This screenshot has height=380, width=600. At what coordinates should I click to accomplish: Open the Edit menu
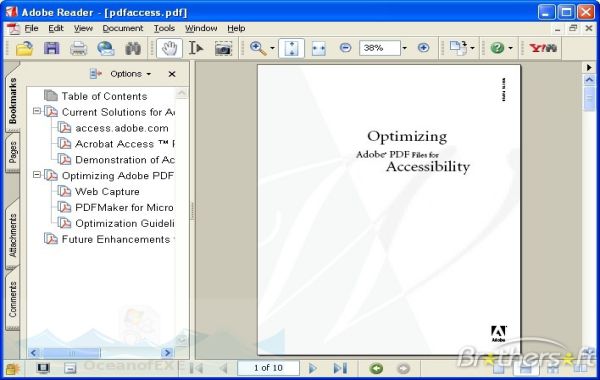55,28
